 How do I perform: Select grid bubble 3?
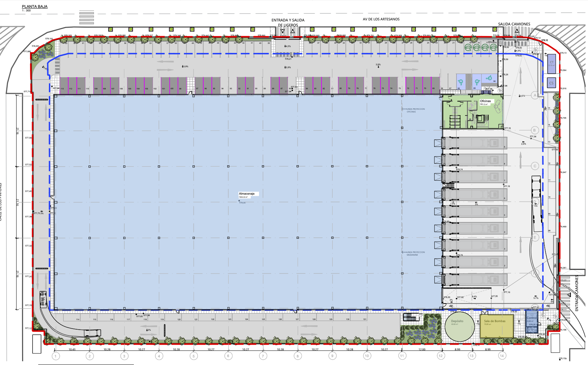point(124,356)
